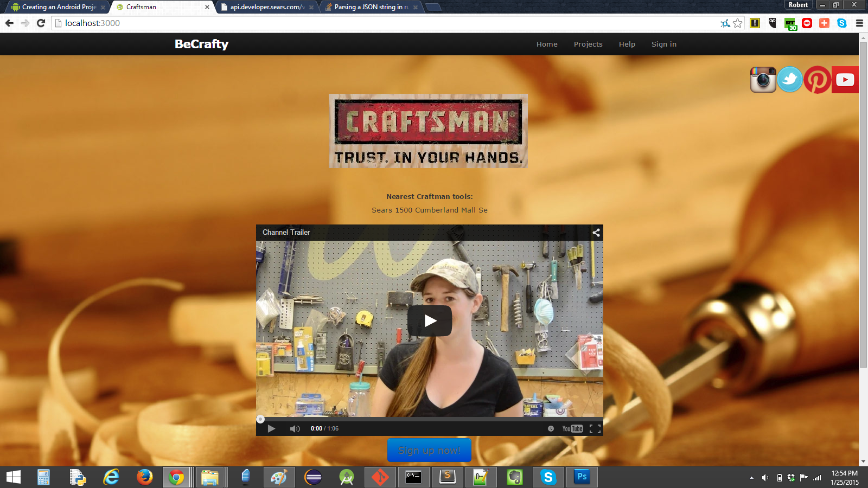The height and width of the screenshot is (488, 868).
Task: Click the red octagon extension icon
Action: click(x=807, y=23)
